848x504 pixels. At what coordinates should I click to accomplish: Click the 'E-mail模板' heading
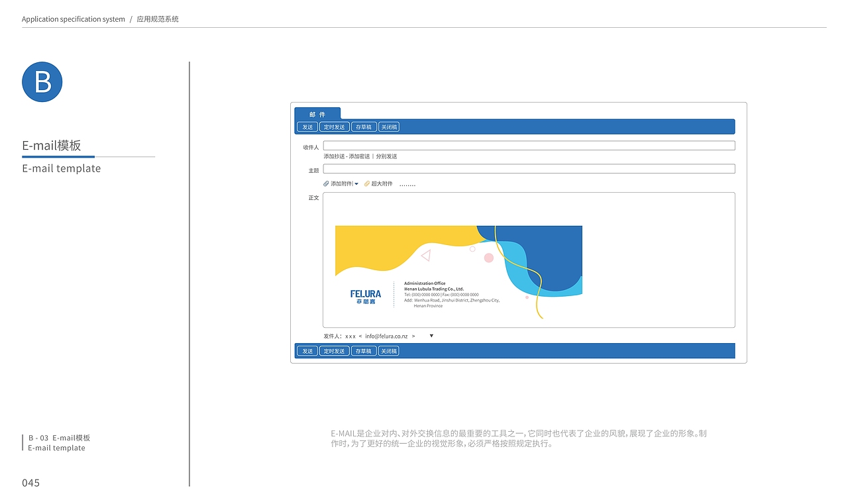tap(52, 146)
